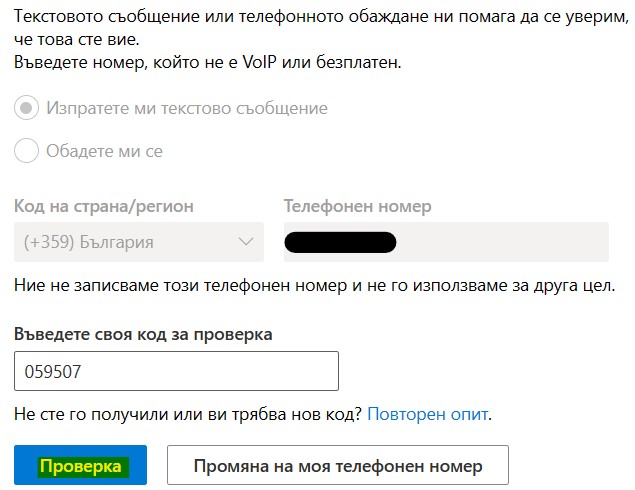The image size is (635, 490).
Task: Click the 'Не сте го получили' question text
Action: coord(188,413)
